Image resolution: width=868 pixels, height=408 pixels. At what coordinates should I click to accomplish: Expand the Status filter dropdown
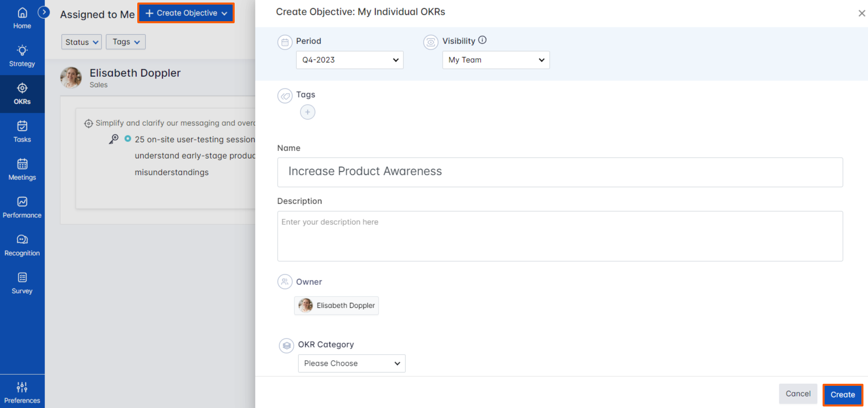click(x=81, y=42)
